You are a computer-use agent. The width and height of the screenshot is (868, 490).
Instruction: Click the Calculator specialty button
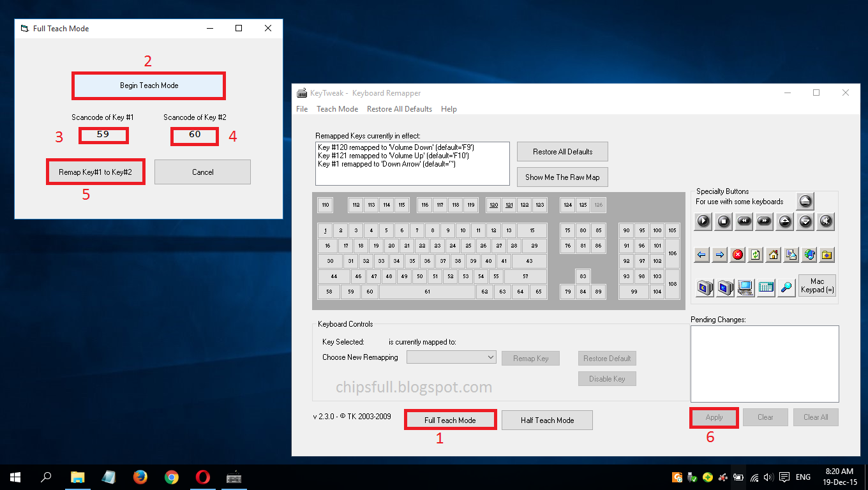click(x=766, y=287)
